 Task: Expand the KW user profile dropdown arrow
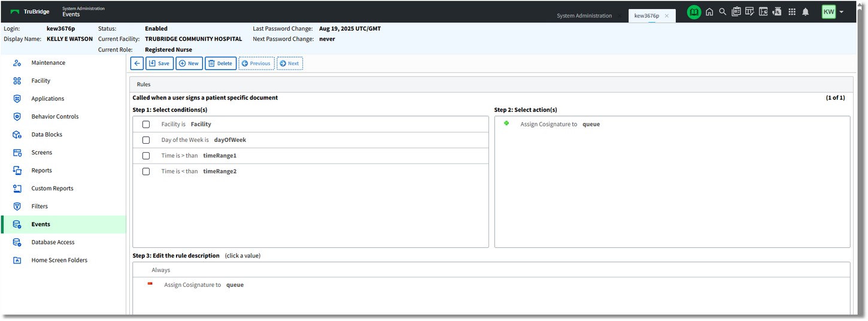coord(842,12)
